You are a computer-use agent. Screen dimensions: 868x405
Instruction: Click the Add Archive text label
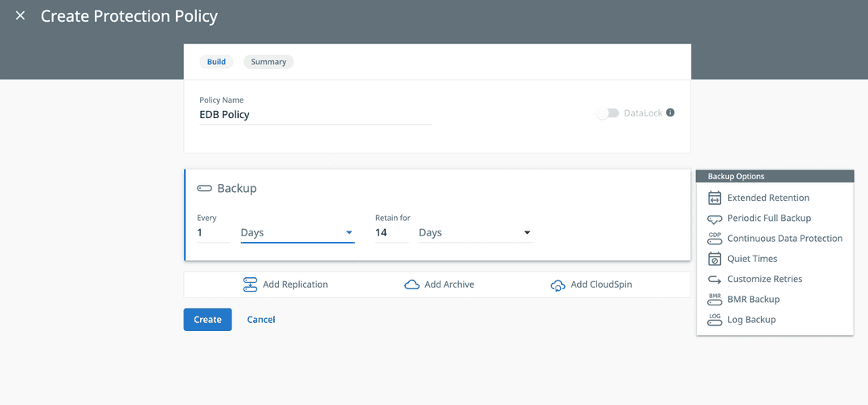449,284
